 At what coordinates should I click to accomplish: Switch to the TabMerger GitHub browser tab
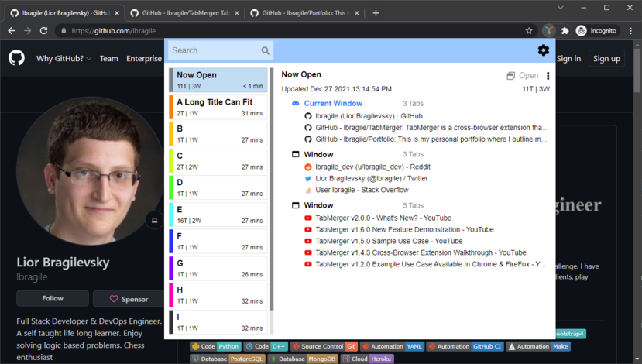(x=185, y=13)
